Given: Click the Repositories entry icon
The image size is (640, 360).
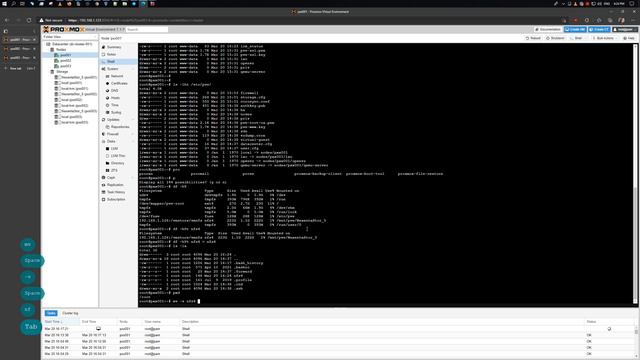Looking at the screenshot, I should coord(107,127).
